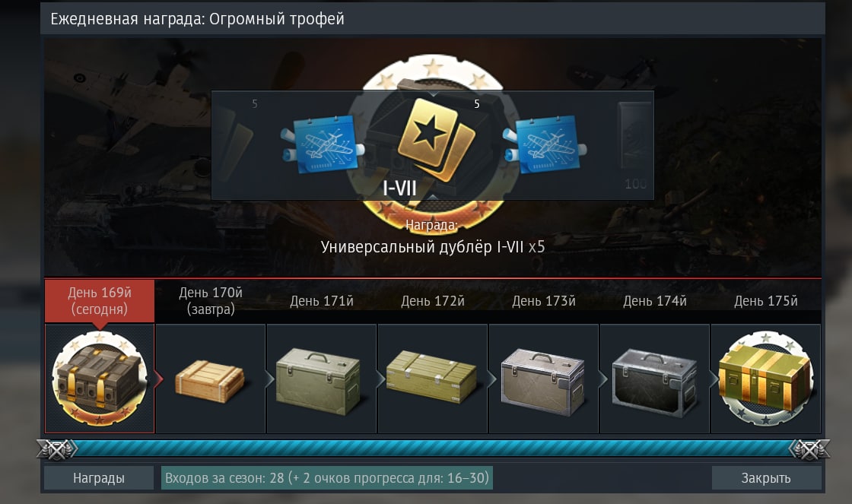Select the День 169й (сегодня) tab
This screenshot has width=852, height=504.
click(x=100, y=301)
